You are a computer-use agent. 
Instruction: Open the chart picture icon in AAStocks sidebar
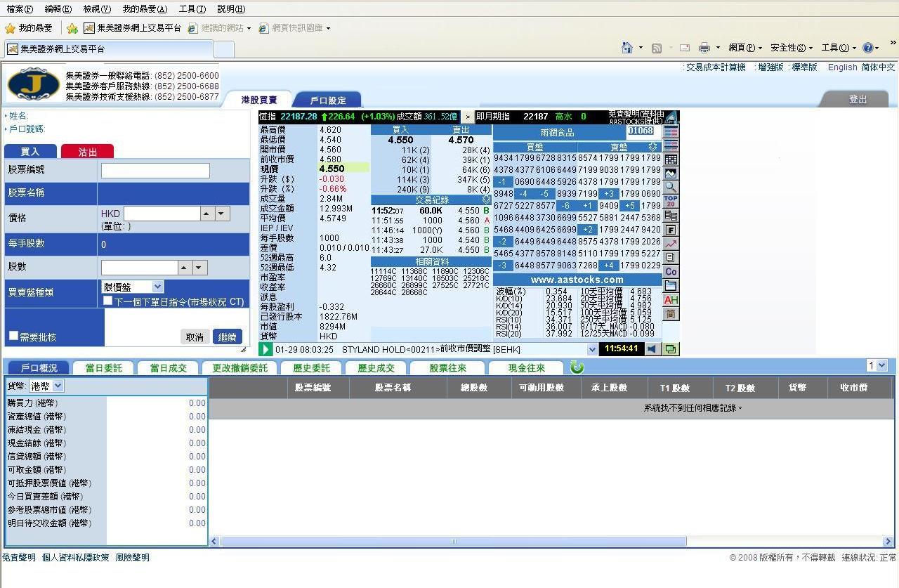click(x=671, y=174)
